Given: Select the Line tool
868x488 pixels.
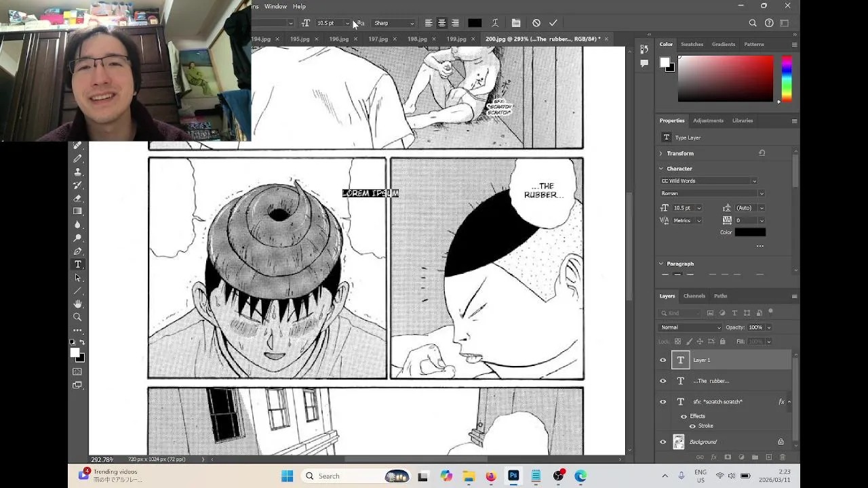Looking at the screenshot, I should tap(77, 291).
